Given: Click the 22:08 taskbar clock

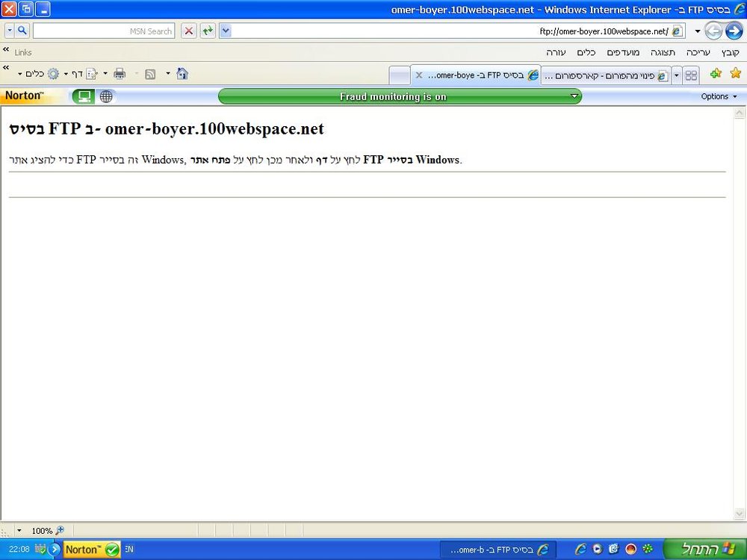Looking at the screenshot, I should (x=19, y=549).
